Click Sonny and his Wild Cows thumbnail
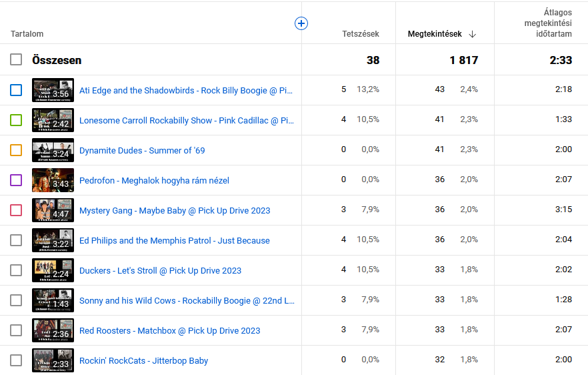 point(53,300)
